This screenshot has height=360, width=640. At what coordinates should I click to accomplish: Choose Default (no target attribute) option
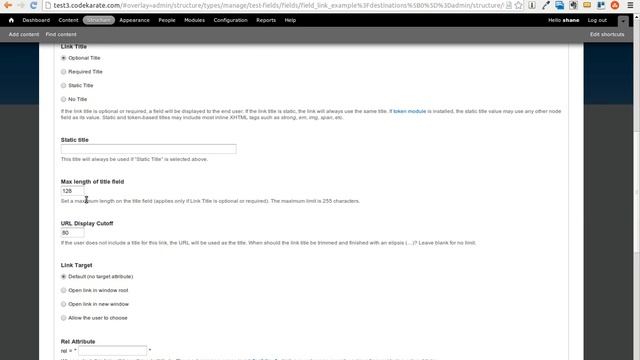[x=63, y=277]
